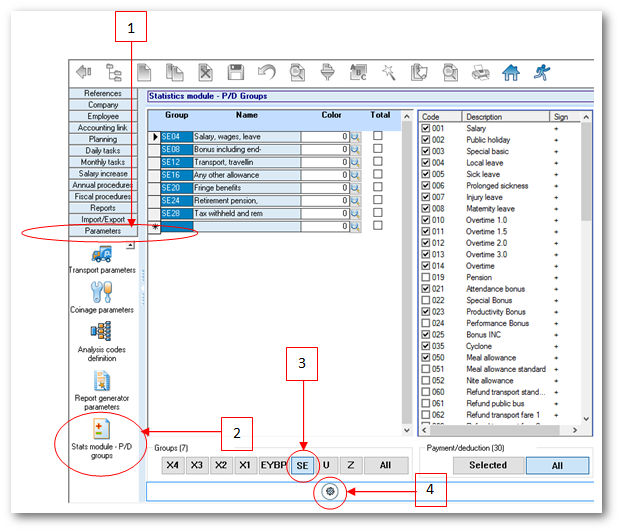
Task: Open the Monthly tasks menu section
Action: point(103,162)
